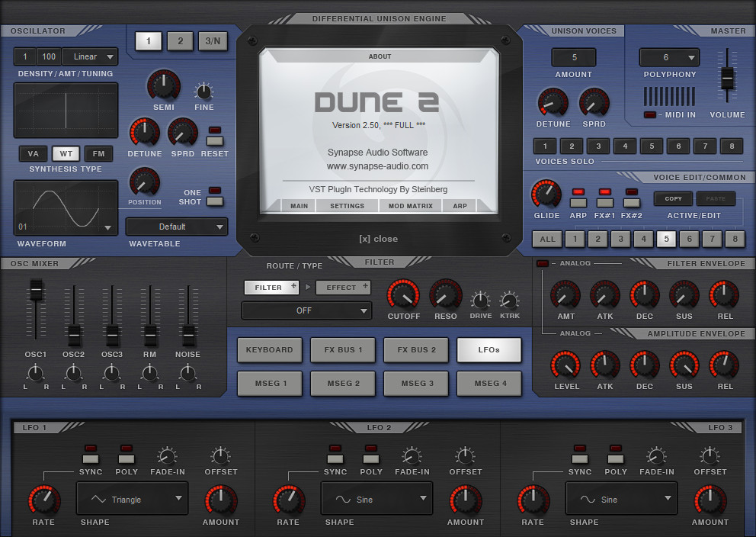Click the LFO 2 AMOUNT knob
The height and width of the screenshot is (537, 756).
click(466, 500)
